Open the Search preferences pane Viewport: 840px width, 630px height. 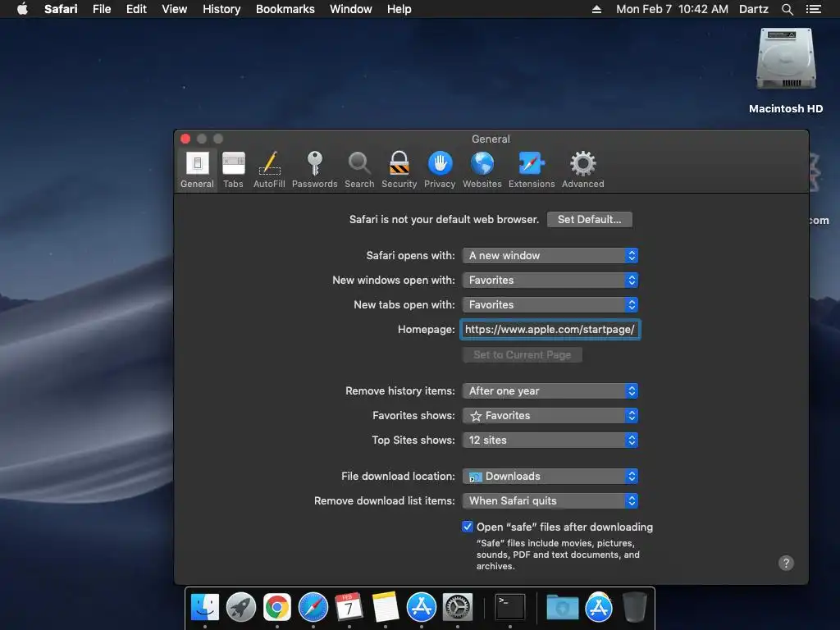(359, 170)
